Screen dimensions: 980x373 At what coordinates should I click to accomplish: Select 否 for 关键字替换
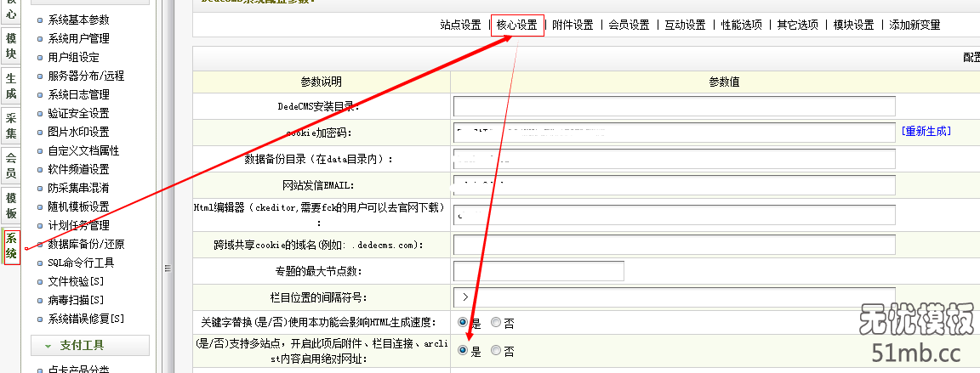click(496, 323)
